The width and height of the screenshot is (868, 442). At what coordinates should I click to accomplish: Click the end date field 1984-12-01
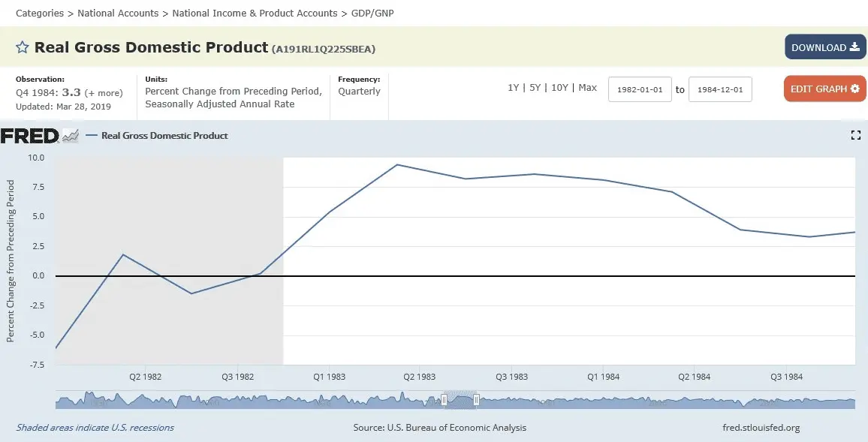tap(720, 89)
